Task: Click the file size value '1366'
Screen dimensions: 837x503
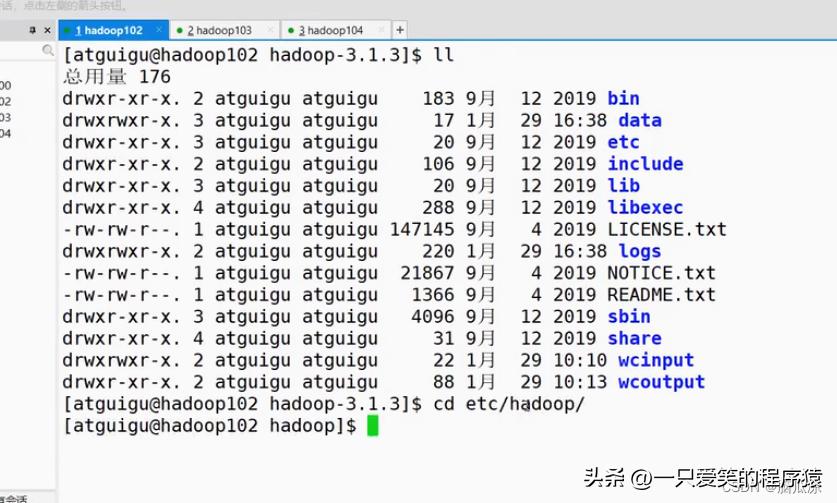Action: click(x=433, y=295)
